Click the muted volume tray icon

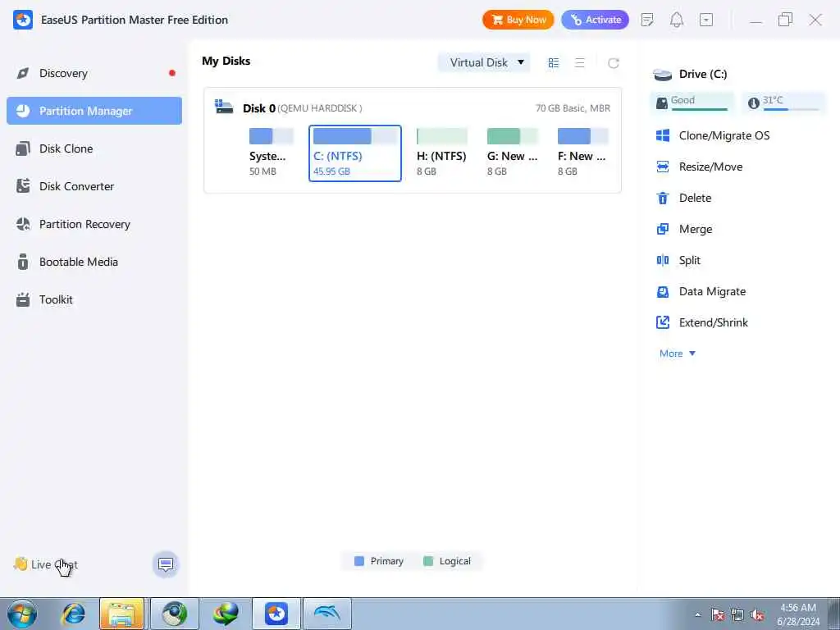(757, 614)
